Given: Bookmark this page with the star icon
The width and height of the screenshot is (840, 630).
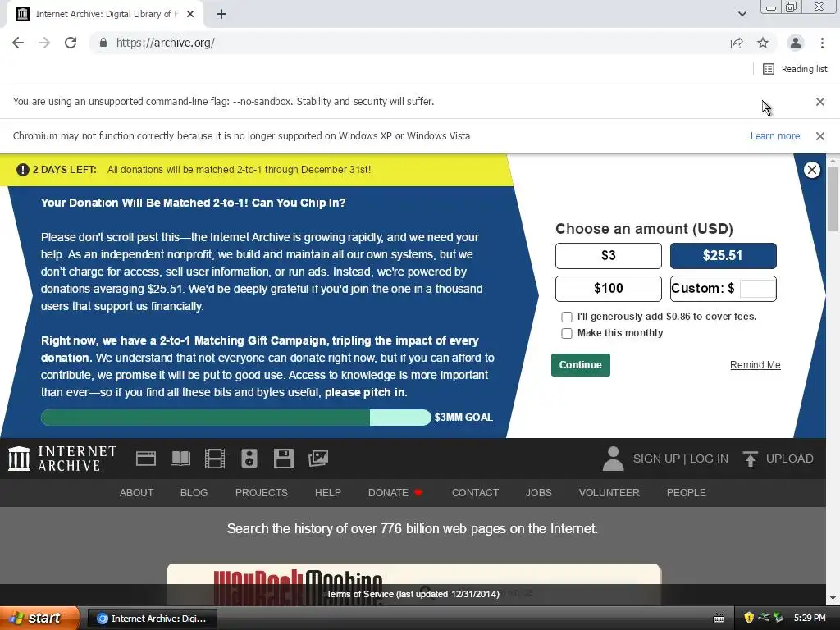Looking at the screenshot, I should click(x=763, y=43).
